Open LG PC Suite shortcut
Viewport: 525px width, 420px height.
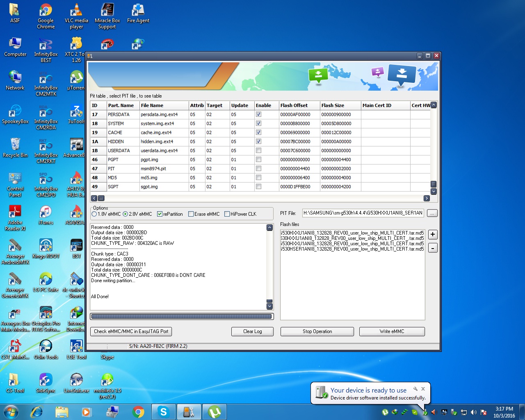pyautogui.click(x=46, y=283)
